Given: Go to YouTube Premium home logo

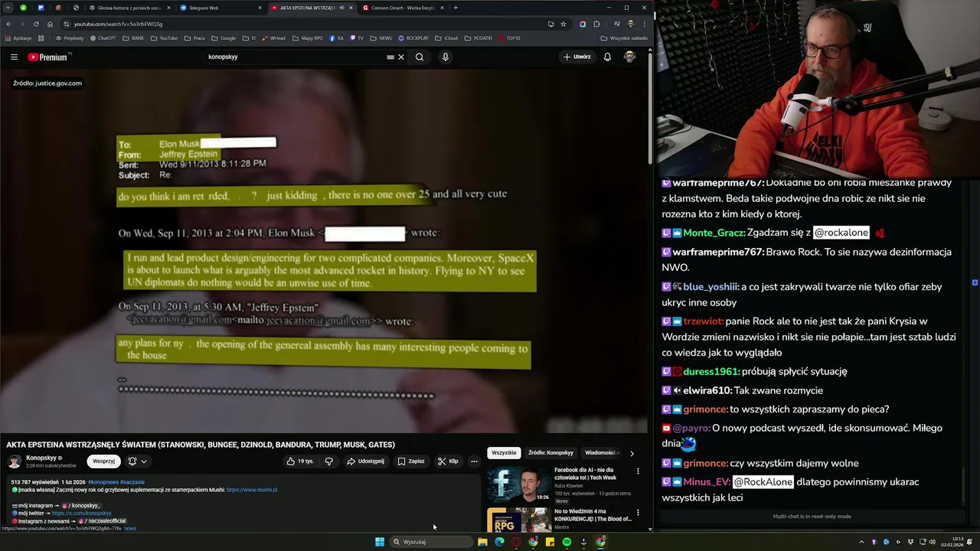Looking at the screenshot, I should click(49, 57).
